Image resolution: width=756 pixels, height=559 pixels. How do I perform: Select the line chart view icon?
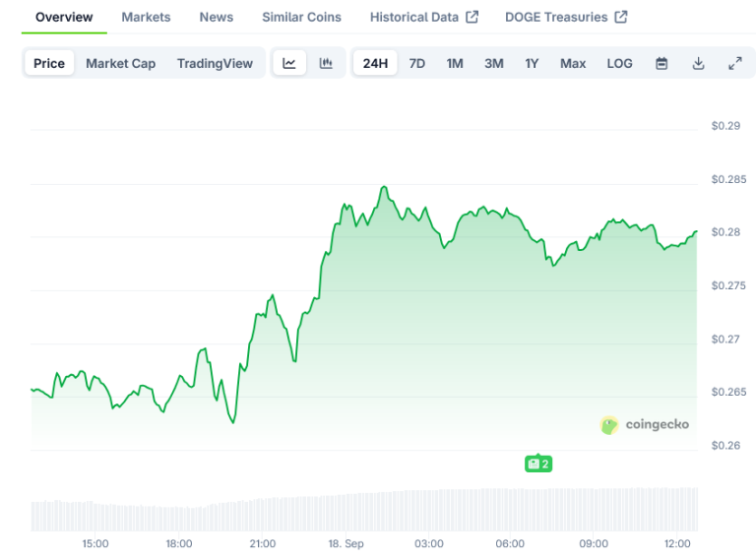click(289, 63)
